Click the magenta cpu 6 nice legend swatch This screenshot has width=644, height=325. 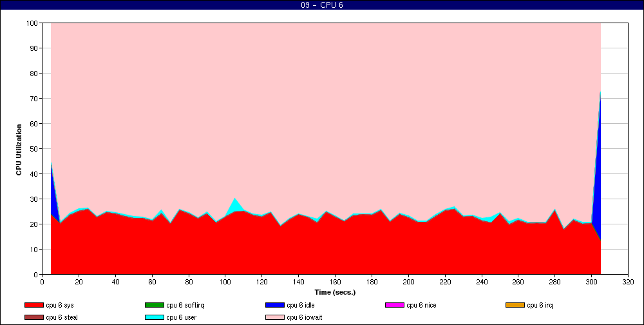point(394,305)
